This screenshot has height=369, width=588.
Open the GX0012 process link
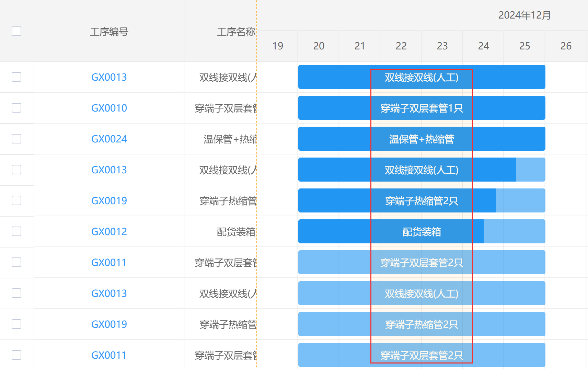click(x=109, y=231)
